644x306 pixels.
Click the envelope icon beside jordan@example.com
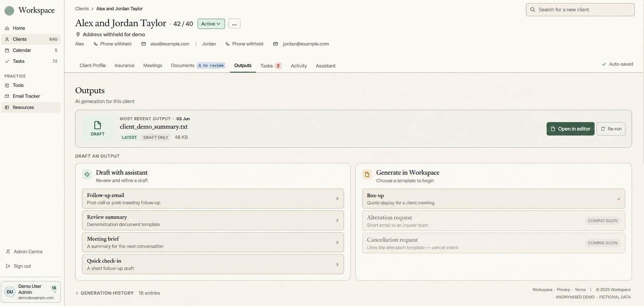tap(275, 44)
